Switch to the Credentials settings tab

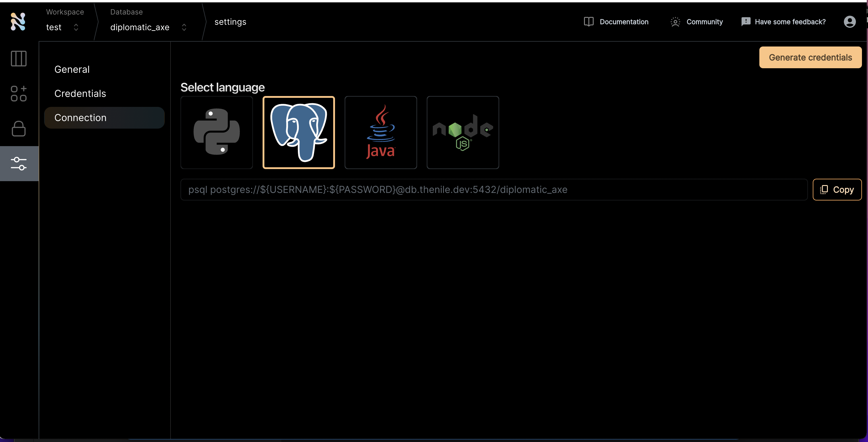(x=80, y=93)
